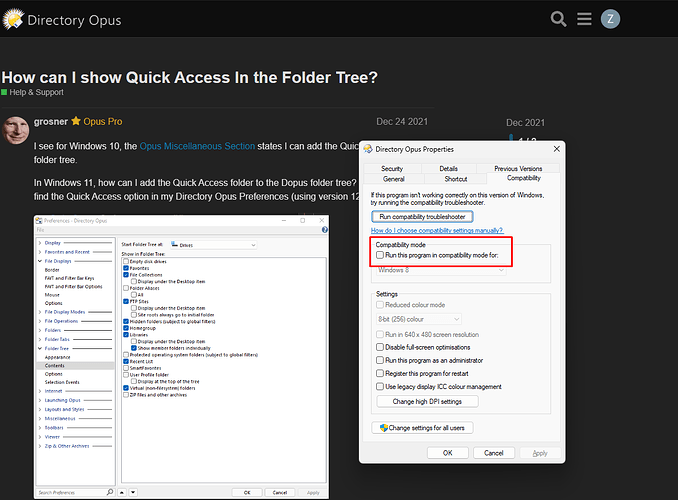678x500 pixels.
Task: Click the grosner username link
Action: tap(51, 122)
